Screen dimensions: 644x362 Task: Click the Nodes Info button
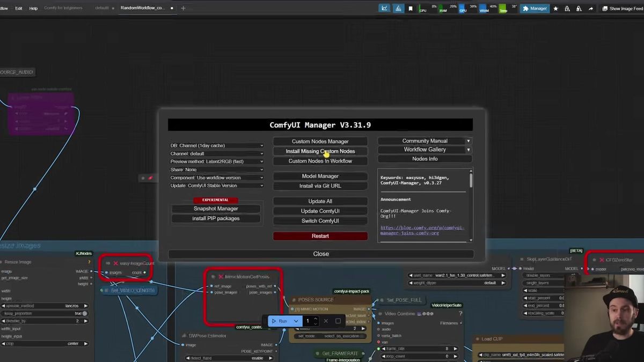coord(425,159)
